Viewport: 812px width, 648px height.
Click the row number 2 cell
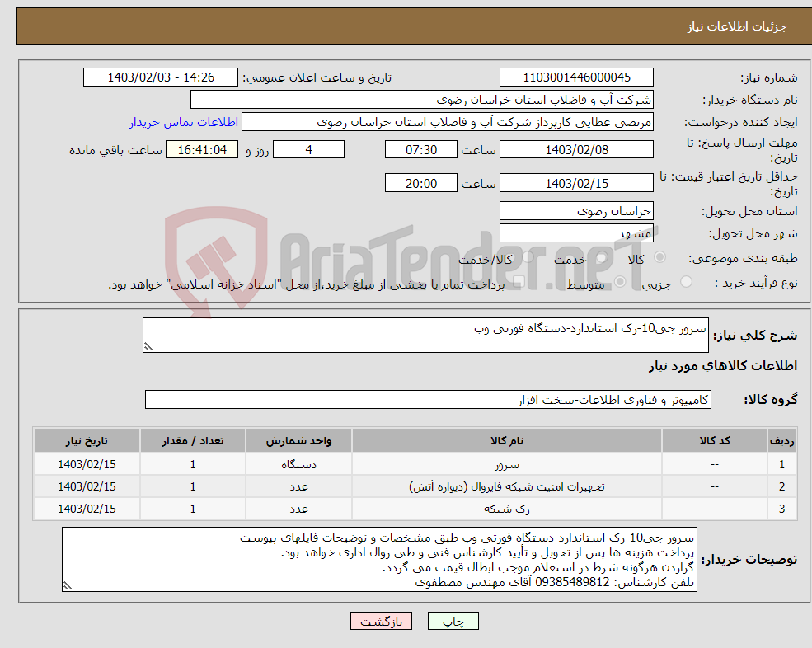tap(781, 486)
